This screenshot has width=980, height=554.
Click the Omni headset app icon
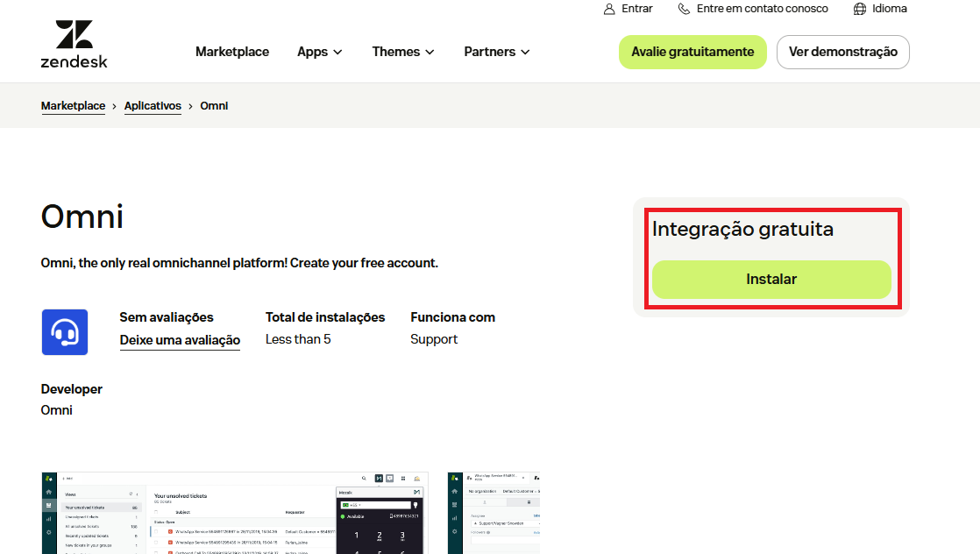(x=65, y=332)
